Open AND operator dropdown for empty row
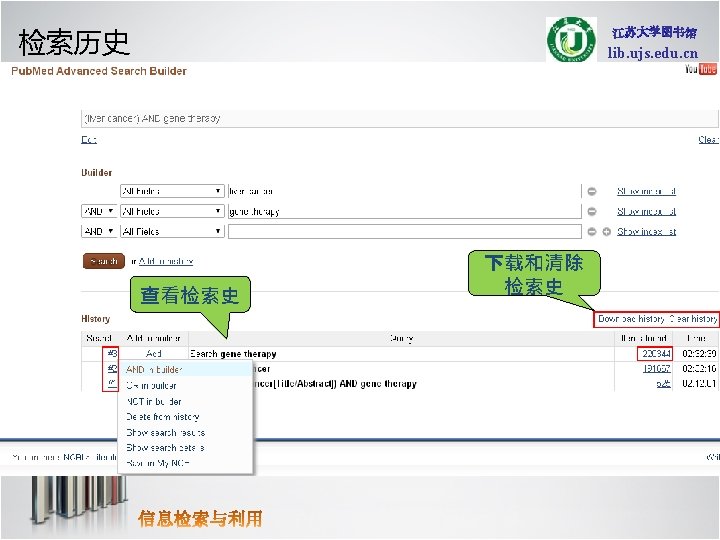The image size is (720, 540). [99, 231]
